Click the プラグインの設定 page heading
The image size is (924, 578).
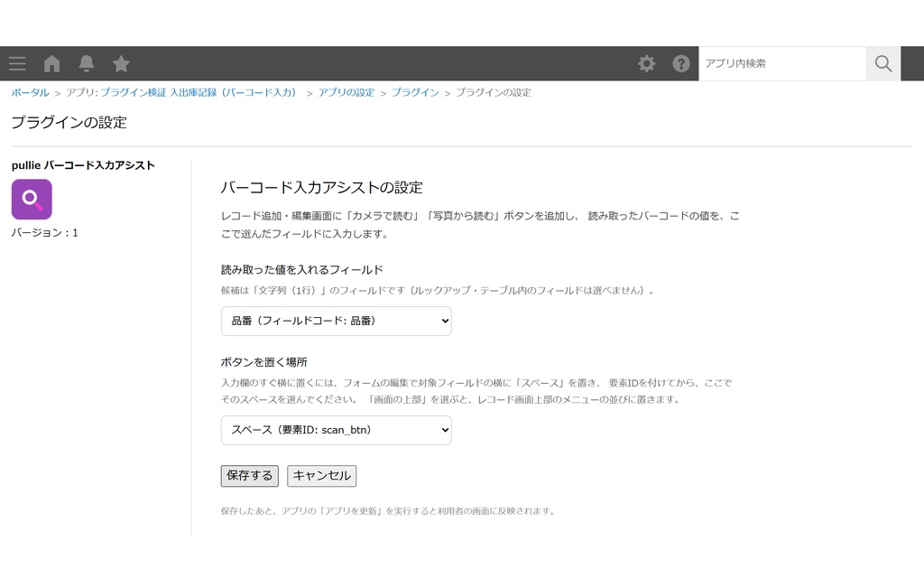click(69, 123)
